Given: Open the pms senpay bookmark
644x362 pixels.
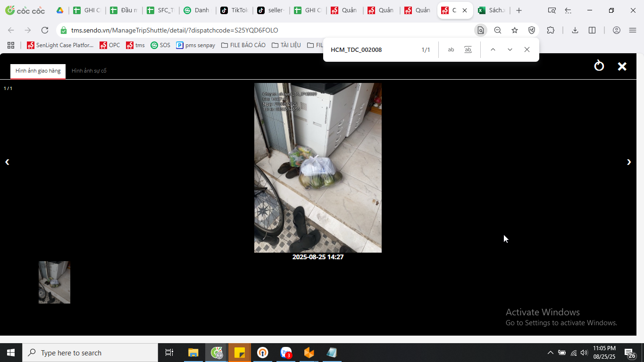Looking at the screenshot, I should coord(196,45).
